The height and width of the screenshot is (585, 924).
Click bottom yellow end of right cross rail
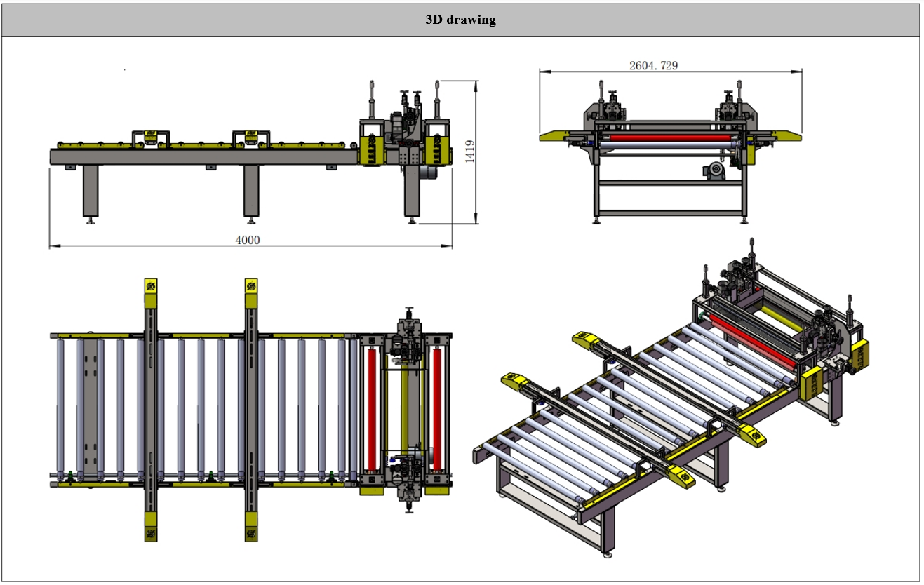point(251,526)
